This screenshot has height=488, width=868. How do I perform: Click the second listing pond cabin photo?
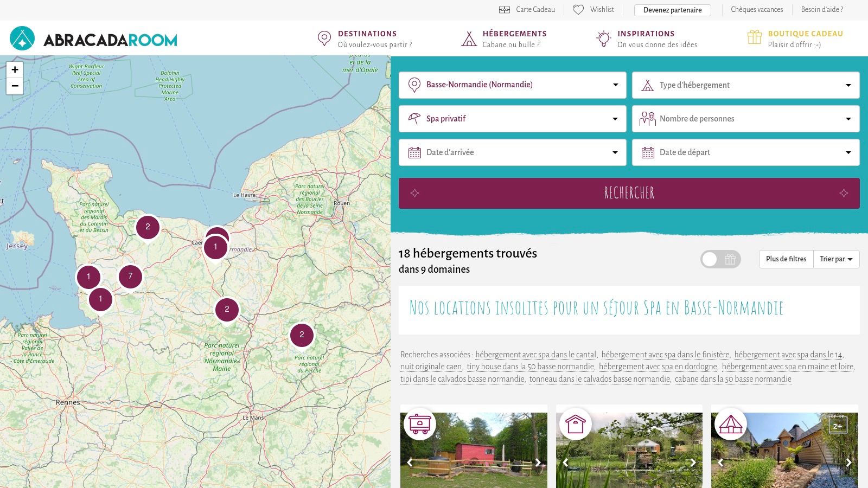point(629,450)
